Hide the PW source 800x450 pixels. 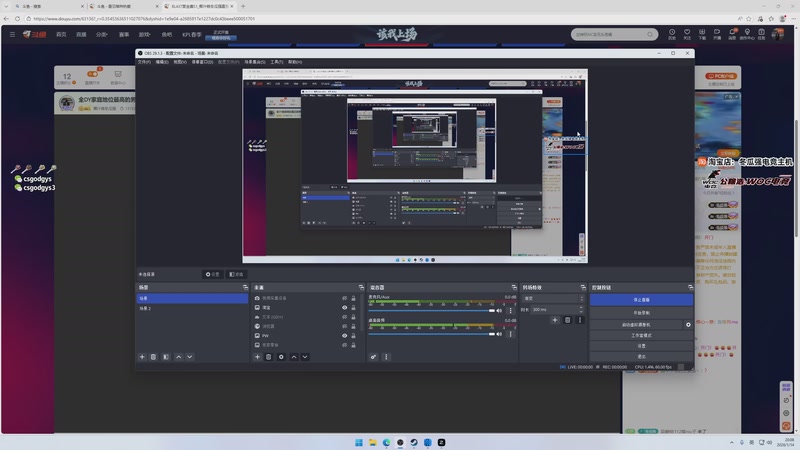tap(344, 336)
